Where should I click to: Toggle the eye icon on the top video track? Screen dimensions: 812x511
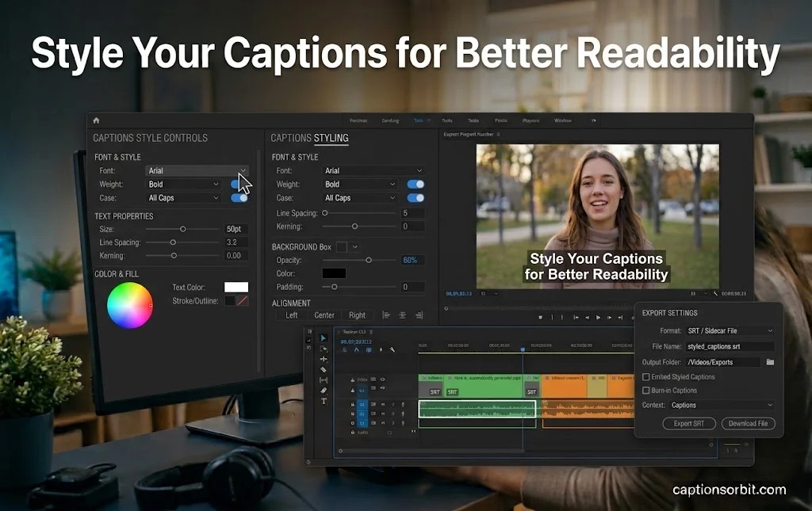tap(383, 379)
